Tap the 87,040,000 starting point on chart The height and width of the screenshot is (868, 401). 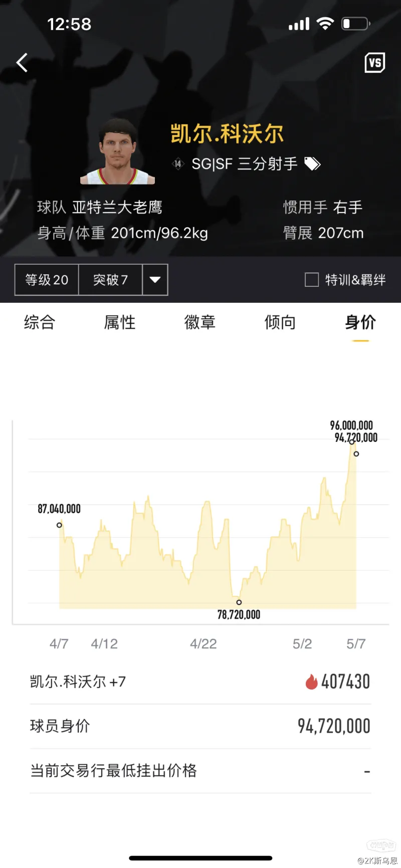[59, 525]
